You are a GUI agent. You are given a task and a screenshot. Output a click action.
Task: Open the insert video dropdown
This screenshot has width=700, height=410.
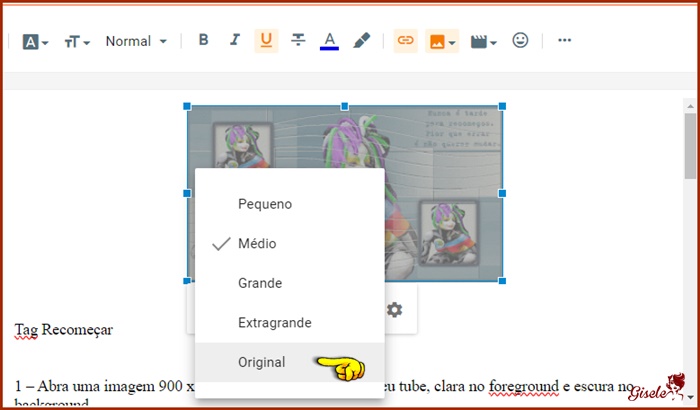[x=483, y=42]
